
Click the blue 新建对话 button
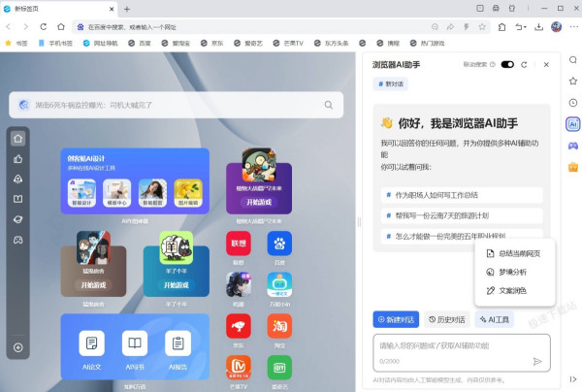[396, 319]
